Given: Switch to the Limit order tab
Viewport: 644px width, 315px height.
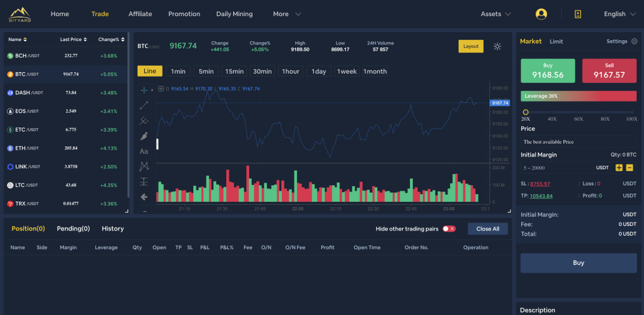Looking at the screenshot, I should (x=556, y=41).
